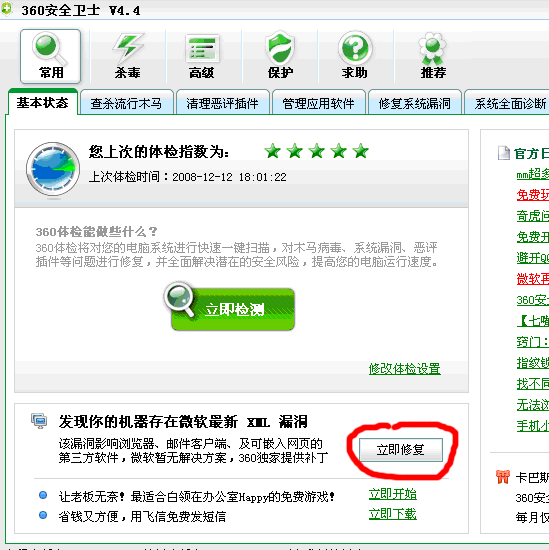
Task: Open the 无法 news link
Action: (533, 405)
